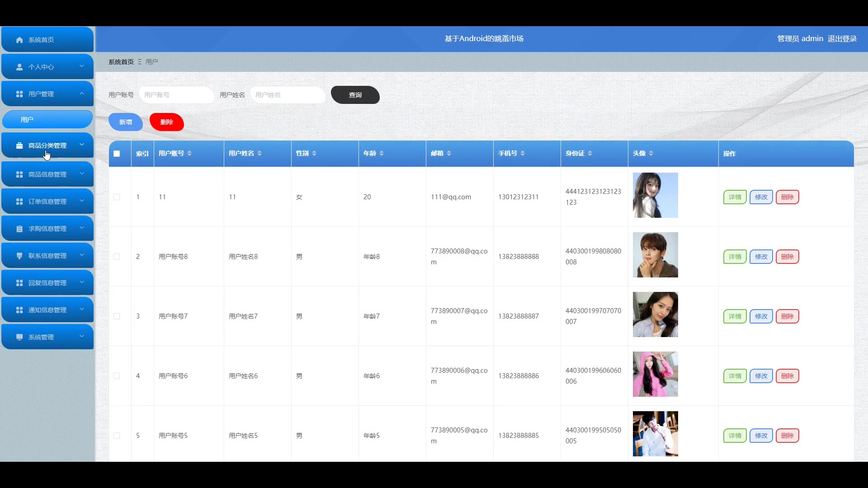Expand the 订单信息管理 menu chevron

click(x=82, y=201)
